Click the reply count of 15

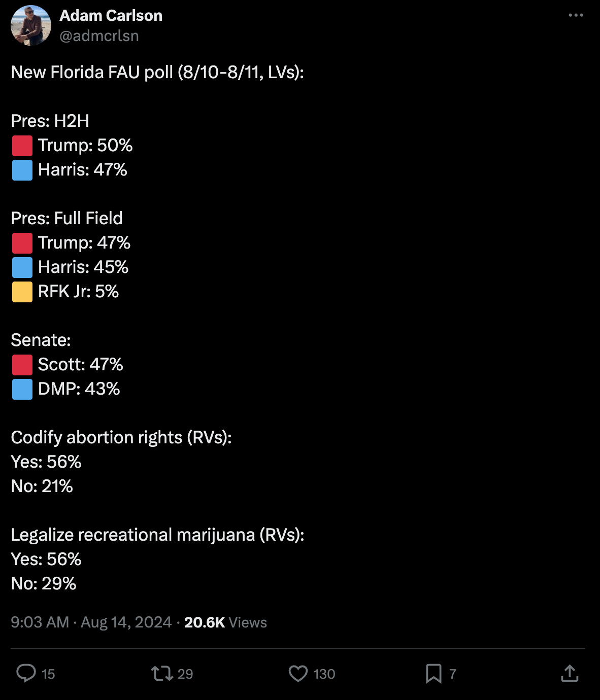(x=48, y=674)
